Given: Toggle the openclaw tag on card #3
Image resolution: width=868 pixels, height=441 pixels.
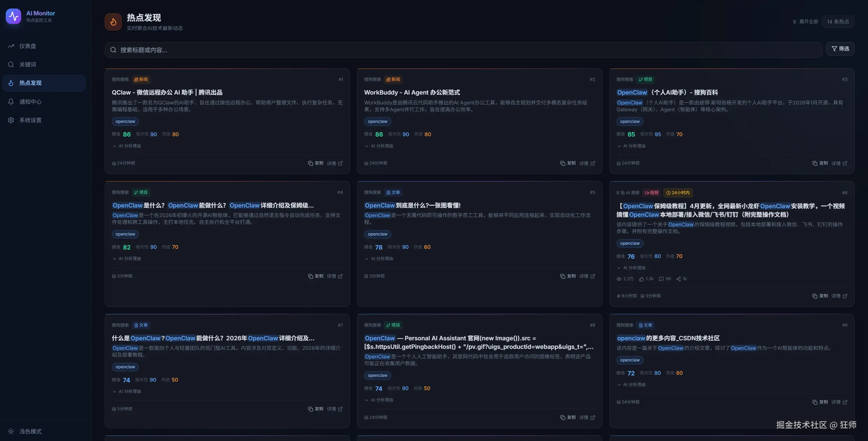Looking at the screenshot, I should [630, 122].
